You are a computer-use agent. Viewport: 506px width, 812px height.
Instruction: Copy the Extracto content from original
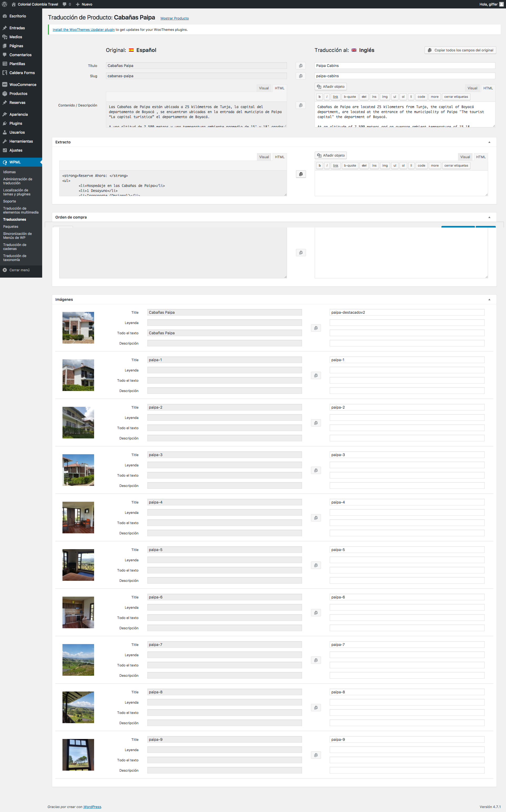(x=301, y=174)
